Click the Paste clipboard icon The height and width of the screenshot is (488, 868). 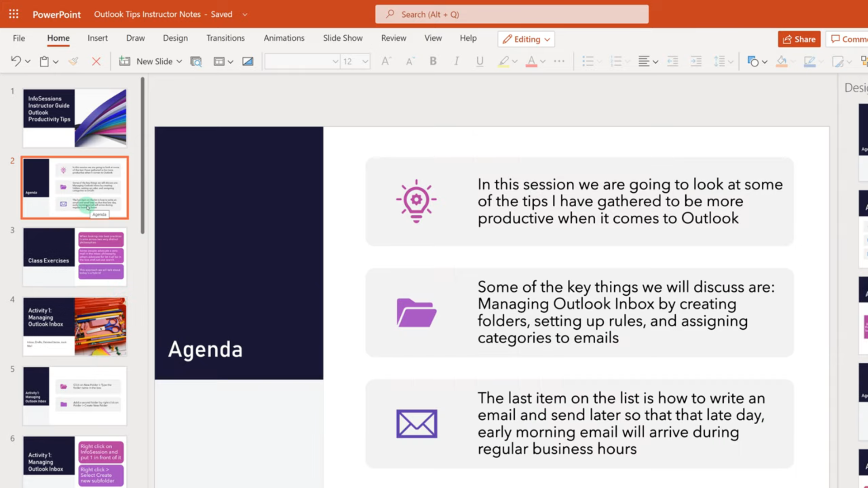(x=44, y=61)
